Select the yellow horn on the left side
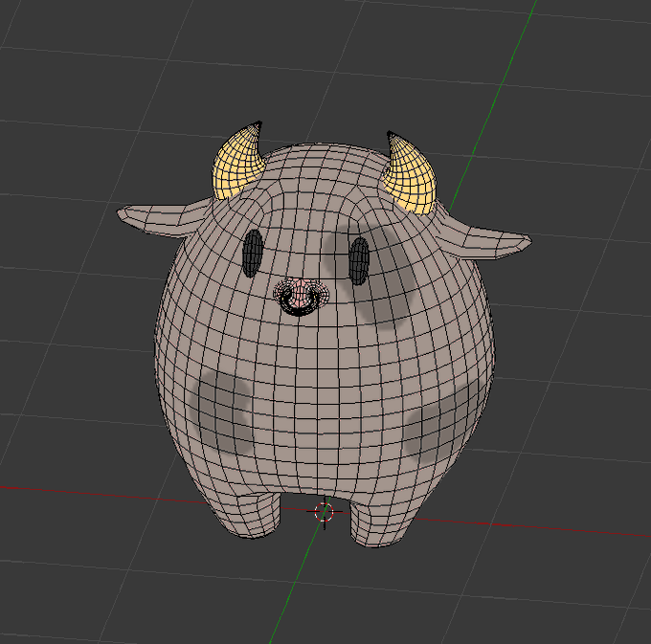 click(x=237, y=164)
